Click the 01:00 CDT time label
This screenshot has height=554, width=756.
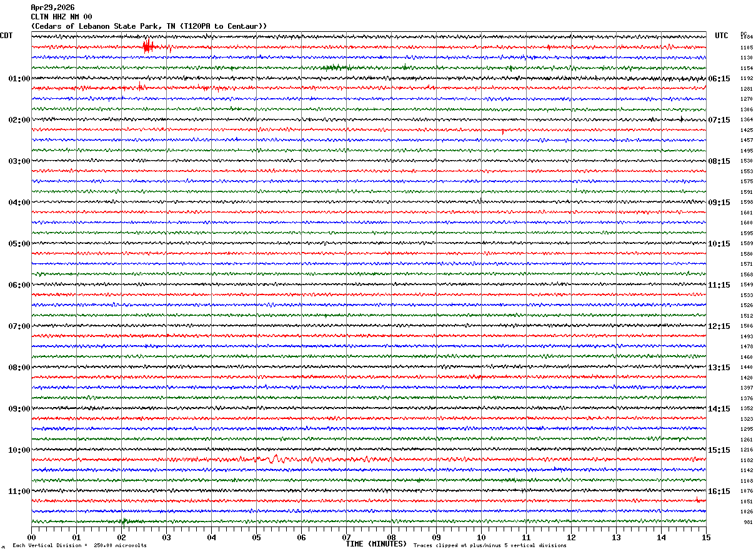[x=19, y=79]
